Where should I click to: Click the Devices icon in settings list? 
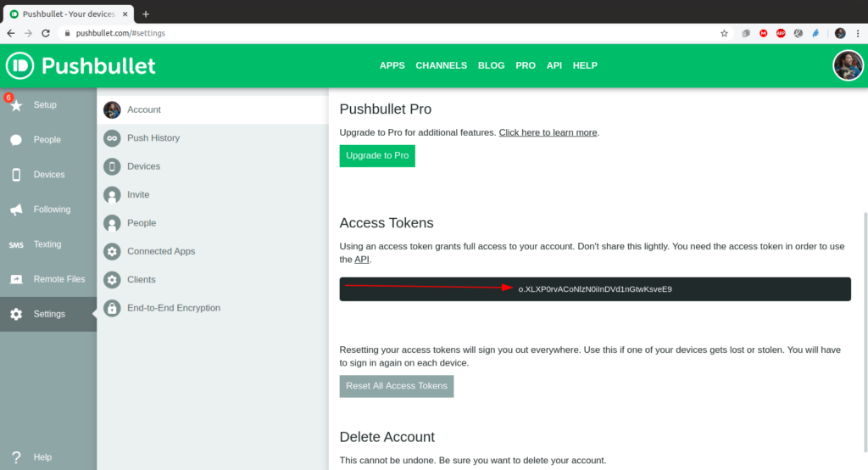click(x=112, y=166)
